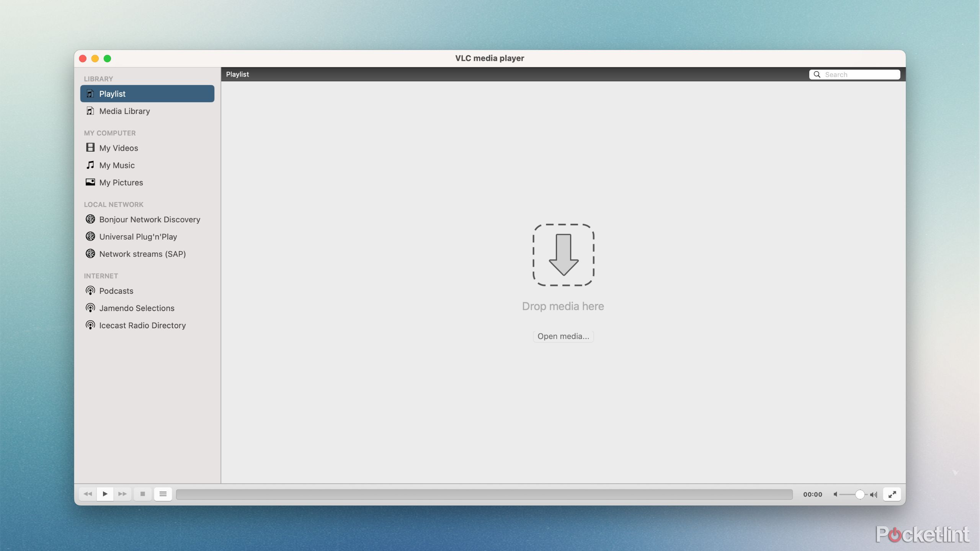Click the toggle playlist view icon
The image size is (980, 551).
pyautogui.click(x=162, y=494)
